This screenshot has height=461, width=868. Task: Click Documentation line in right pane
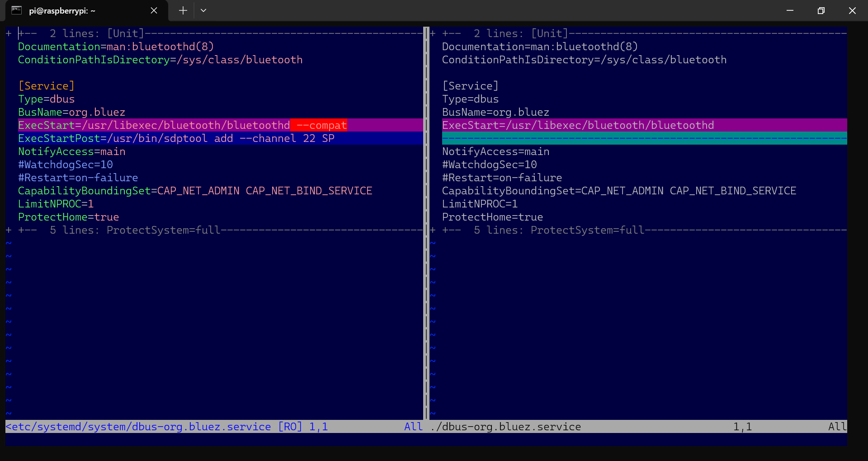pyautogui.click(x=540, y=47)
